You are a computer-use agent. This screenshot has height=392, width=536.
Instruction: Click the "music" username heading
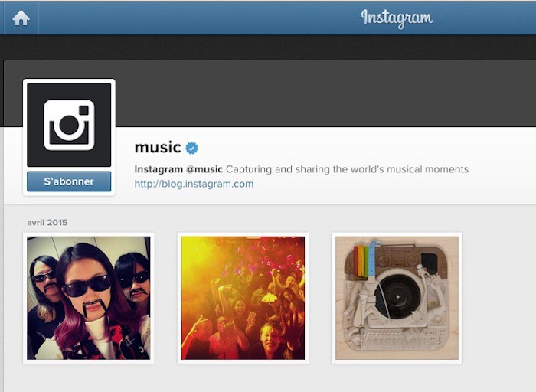(x=158, y=148)
